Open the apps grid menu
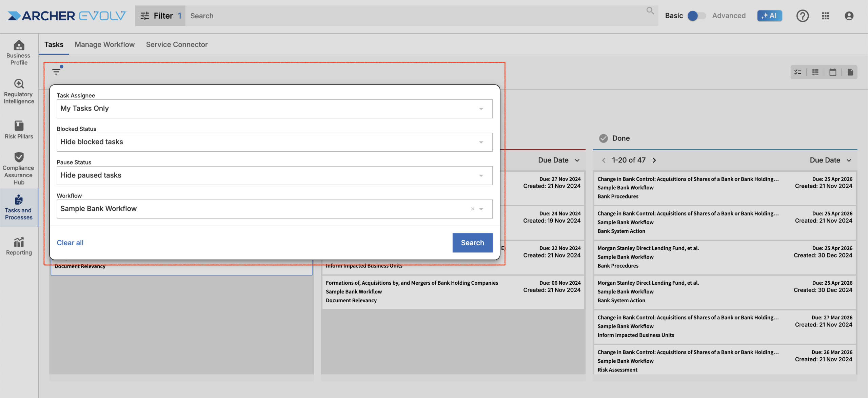This screenshot has width=868, height=398. click(826, 16)
